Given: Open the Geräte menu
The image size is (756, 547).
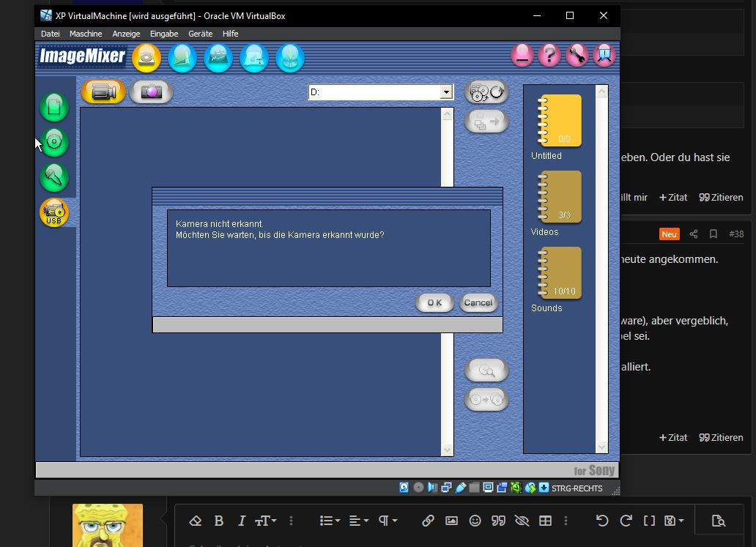Looking at the screenshot, I should (x=200, y=34).
